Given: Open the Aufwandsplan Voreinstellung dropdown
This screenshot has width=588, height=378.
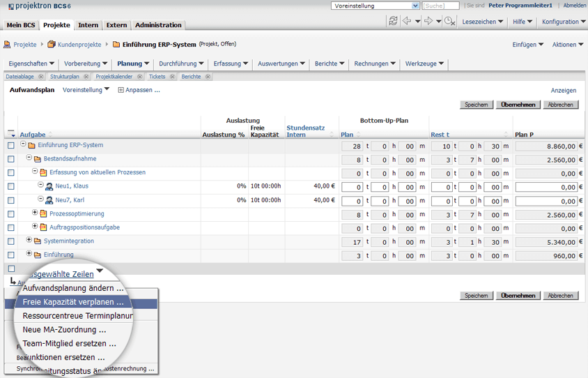Looking at the screenshot, I should 86,90.
